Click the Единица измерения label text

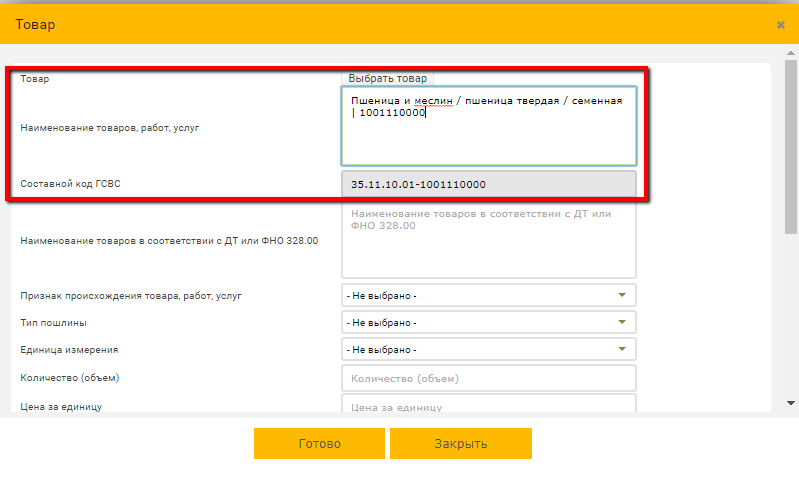(70, 350)
